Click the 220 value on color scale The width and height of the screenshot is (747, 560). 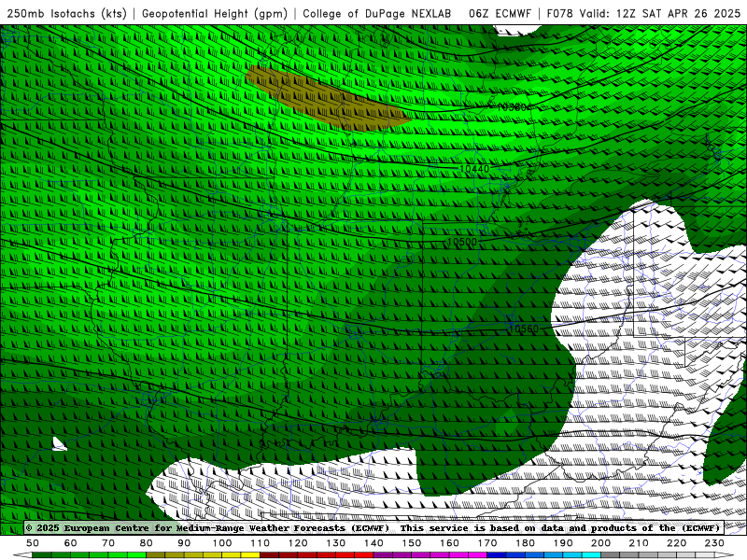coord(676,543)
